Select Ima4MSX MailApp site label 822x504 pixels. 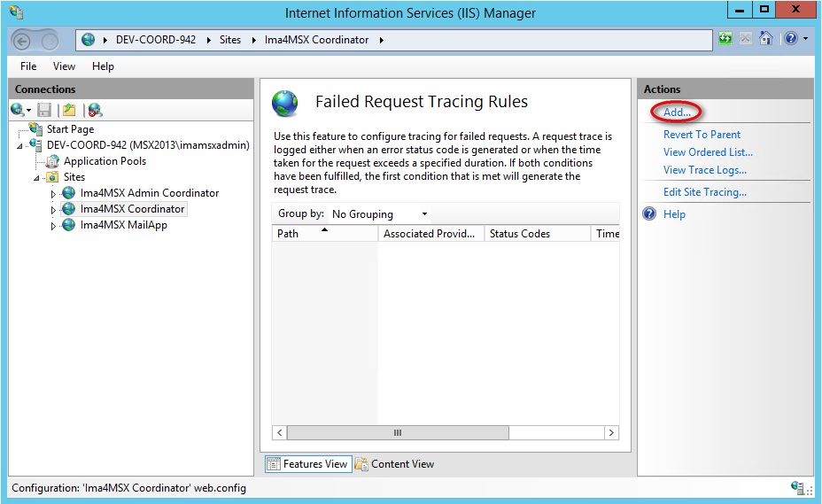(124, 225)
